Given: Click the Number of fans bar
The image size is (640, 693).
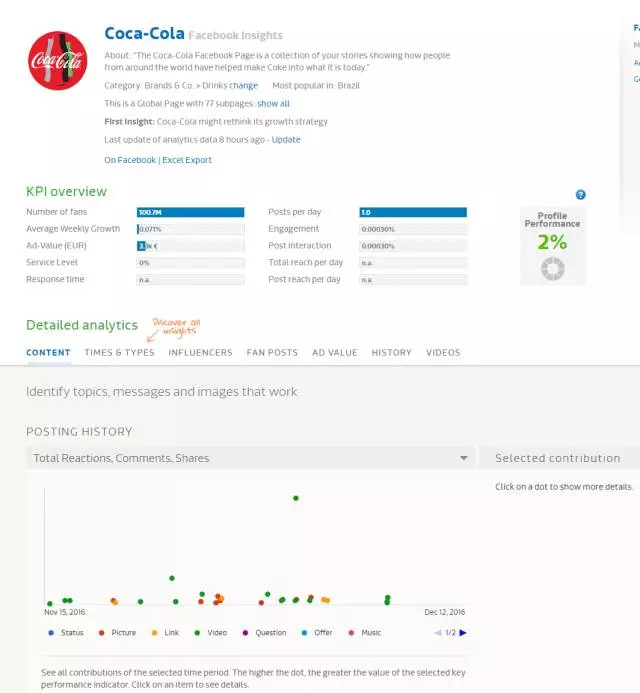Looking at the screenshot, I should [190, 212].
